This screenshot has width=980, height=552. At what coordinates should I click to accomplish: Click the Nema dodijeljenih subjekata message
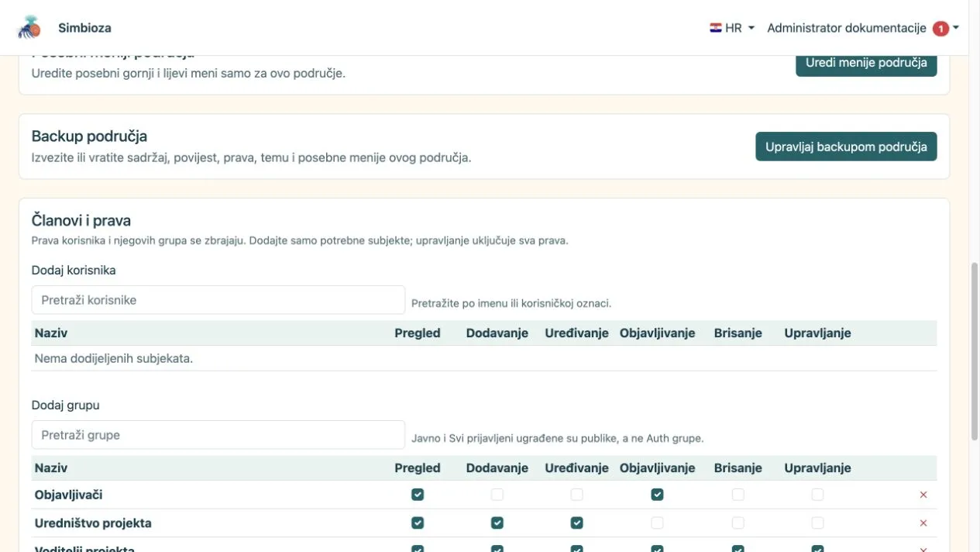point(114,358)
